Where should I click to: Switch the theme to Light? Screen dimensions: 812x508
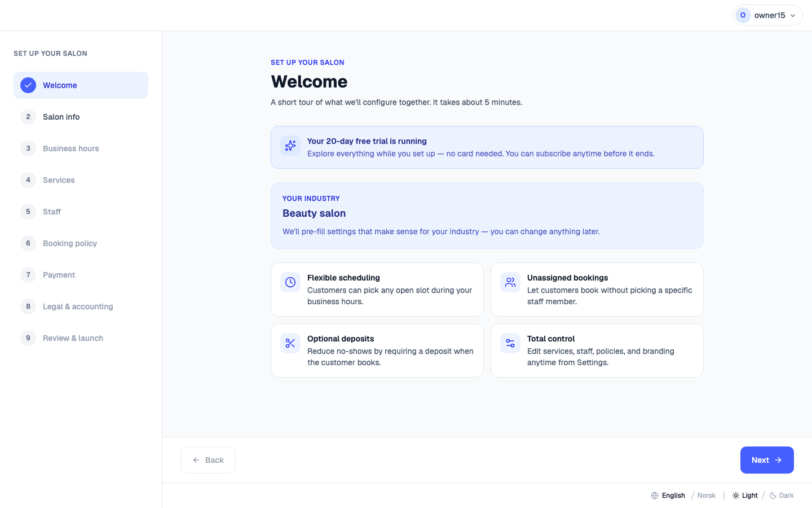click(x=745, y=496)
